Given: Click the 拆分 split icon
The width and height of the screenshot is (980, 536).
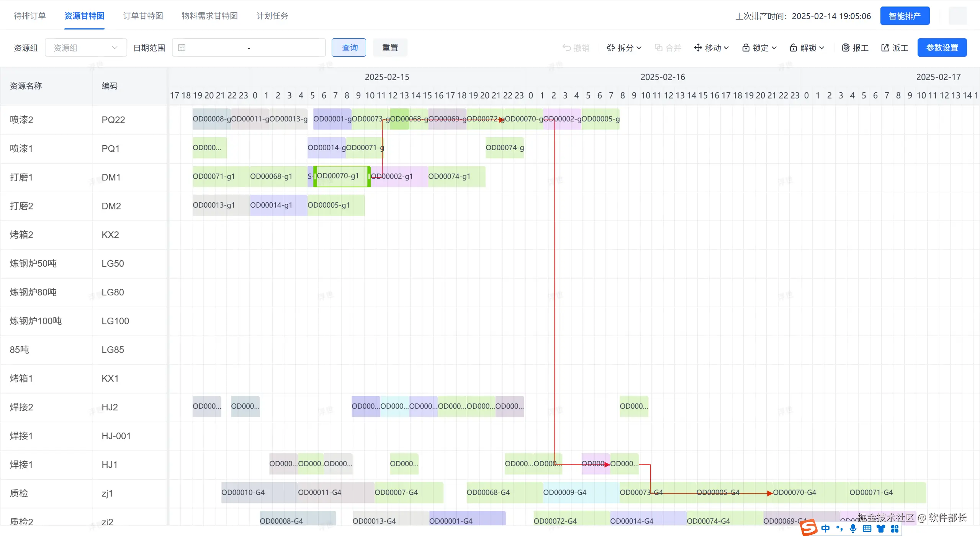Looking at the screenshot, I should (610, 48).
